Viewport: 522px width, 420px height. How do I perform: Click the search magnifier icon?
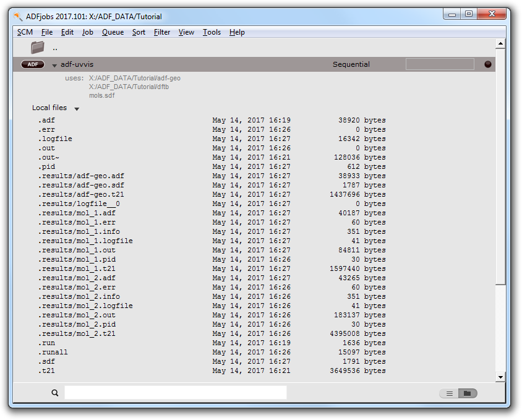coord(55,393)
